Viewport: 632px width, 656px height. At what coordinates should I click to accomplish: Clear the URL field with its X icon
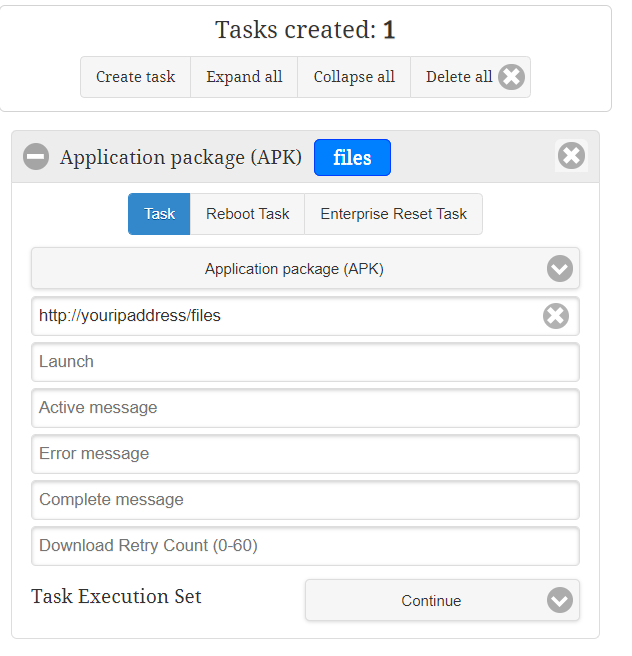pos(556,316)
